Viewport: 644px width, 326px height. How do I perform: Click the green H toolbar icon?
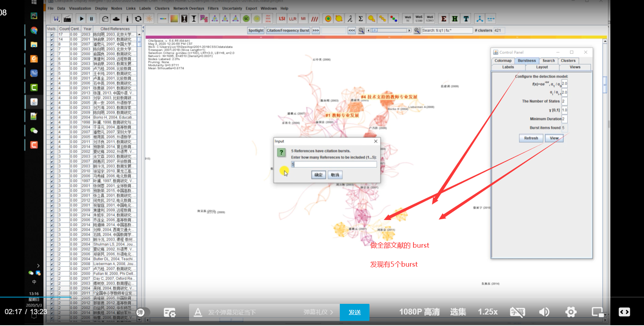click(x=455, y=19)
